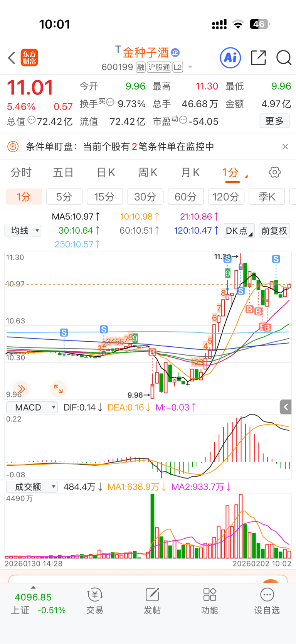Screen dimensions: 296x644
Task: Expand stock switcher arrow after L2
Action: click(x=190, y=67)
